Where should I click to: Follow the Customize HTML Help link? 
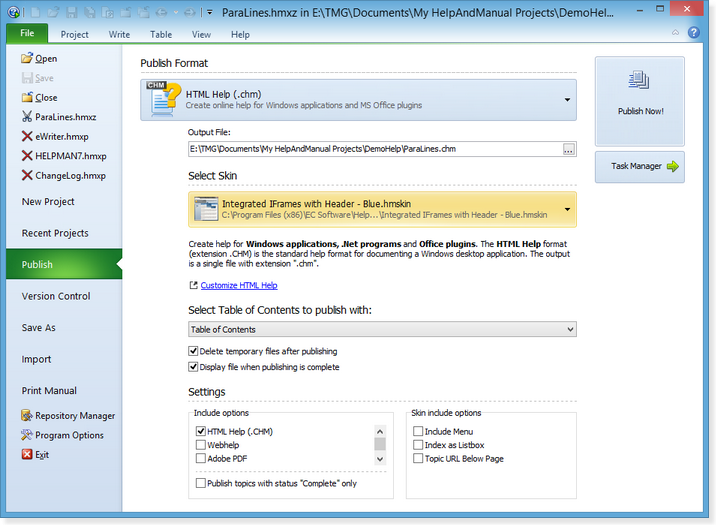(x=238, y=286)
